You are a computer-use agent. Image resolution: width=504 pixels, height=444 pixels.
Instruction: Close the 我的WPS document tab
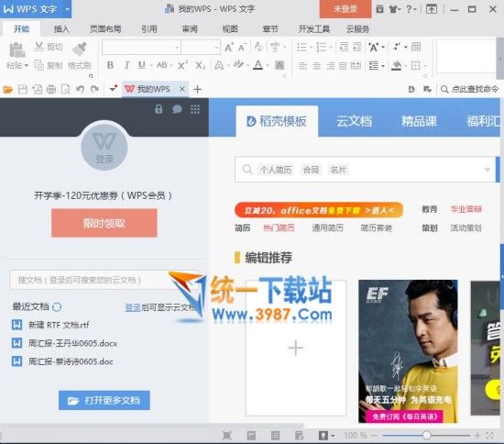tap(182, 89)
